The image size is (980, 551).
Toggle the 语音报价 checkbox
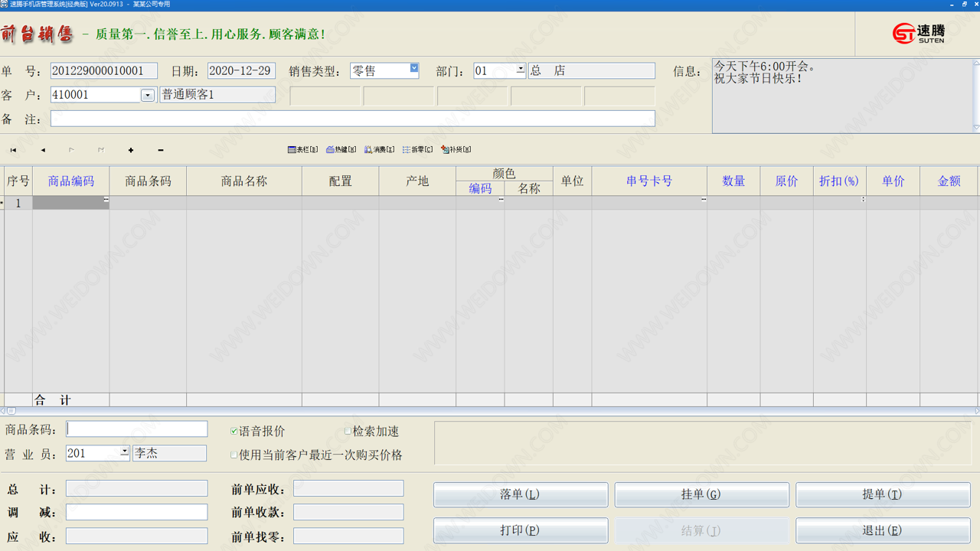(x=234, y=432)
